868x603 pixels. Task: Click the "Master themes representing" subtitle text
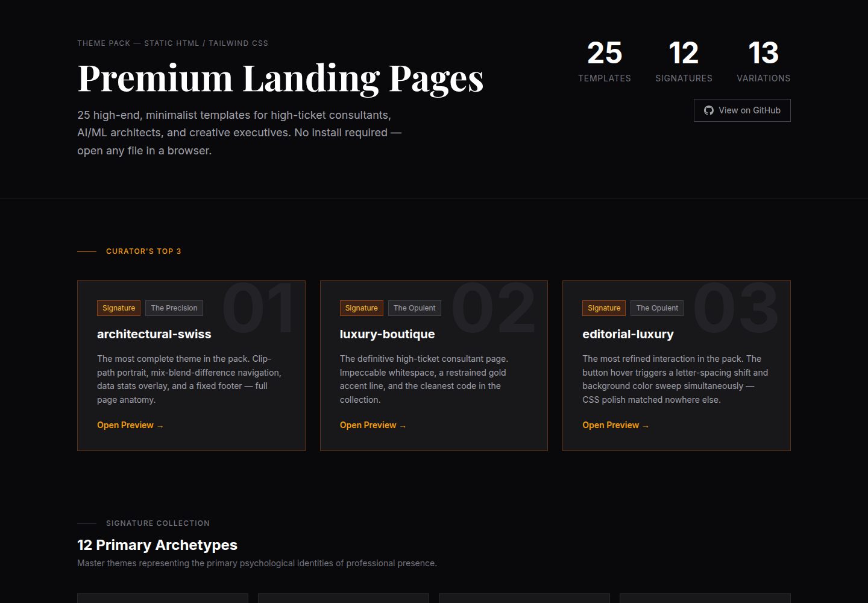coord(257,563)
